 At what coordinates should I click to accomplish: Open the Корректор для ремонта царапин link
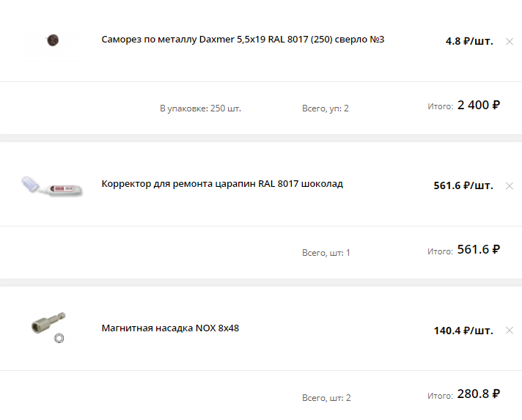click(222, 183)
